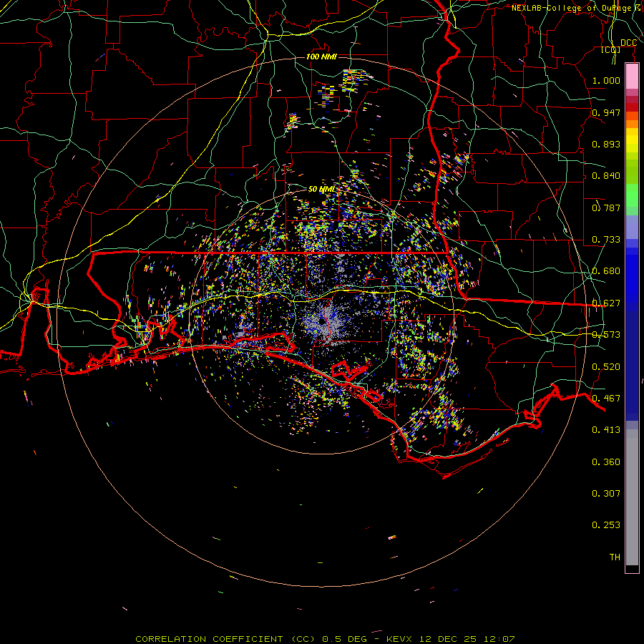Click the 0.680 legend value
Screen dimensions: 644x644
click(x=606, y=271)
